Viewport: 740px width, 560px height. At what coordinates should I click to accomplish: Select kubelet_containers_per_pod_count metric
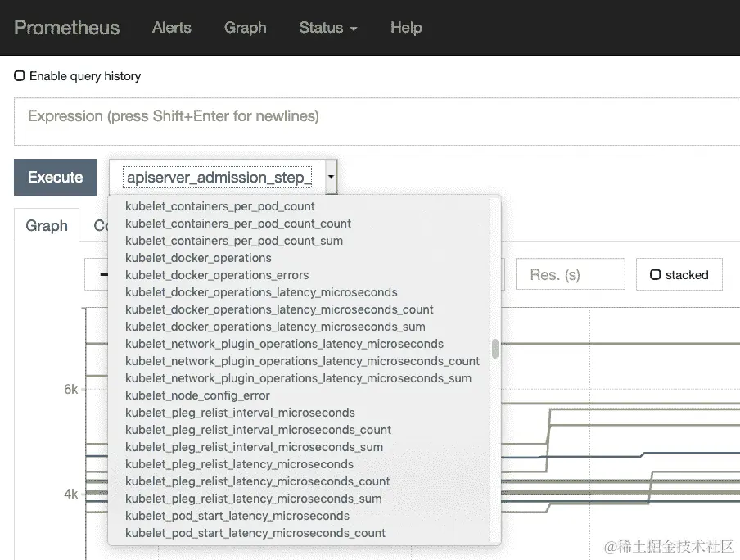pos(220,206)
